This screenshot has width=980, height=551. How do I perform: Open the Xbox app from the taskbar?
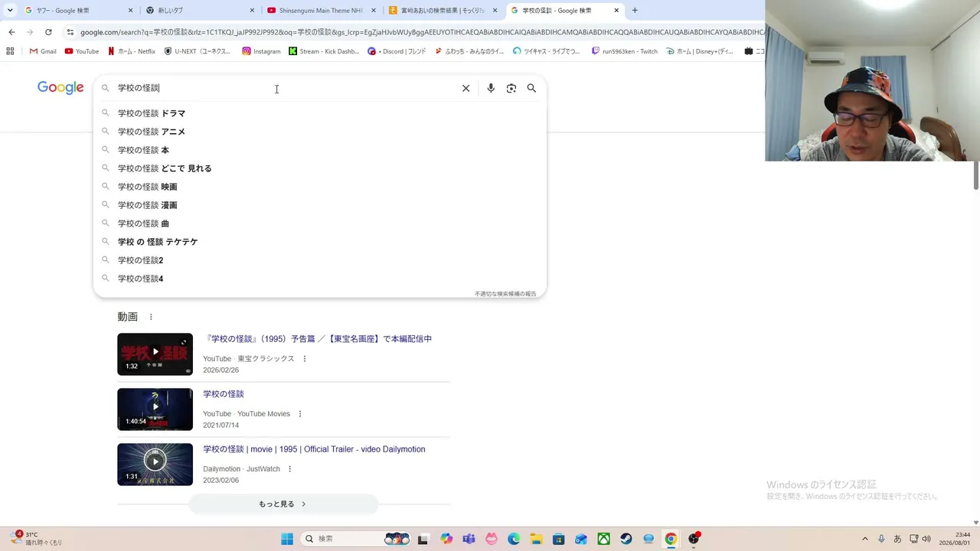click(x=604, y=539)
